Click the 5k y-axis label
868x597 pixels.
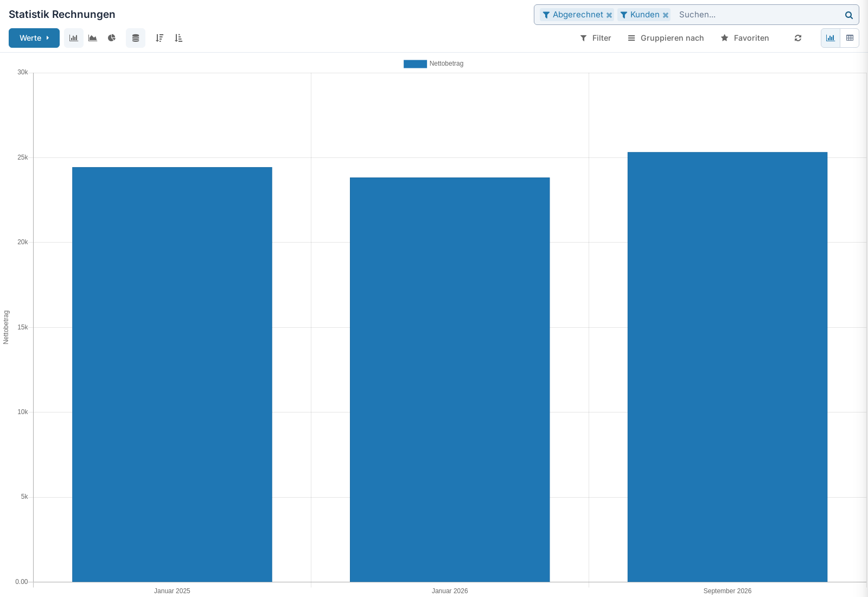point(24,497)
